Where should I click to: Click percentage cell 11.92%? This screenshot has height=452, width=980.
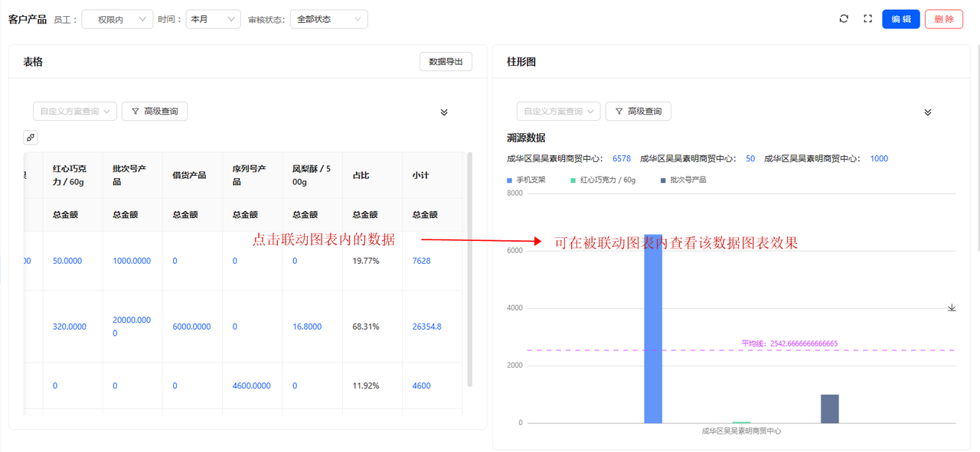(365, 386)
